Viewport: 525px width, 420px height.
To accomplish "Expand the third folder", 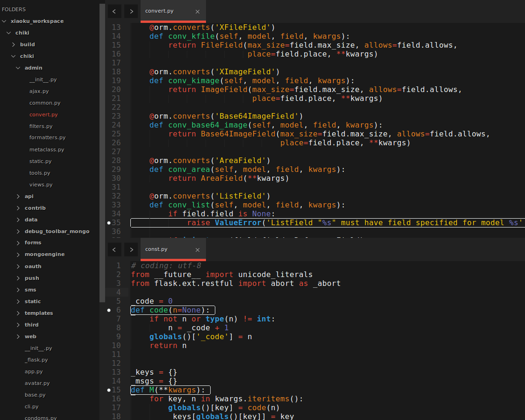I will pyautogui.click(x=18, y=325).
